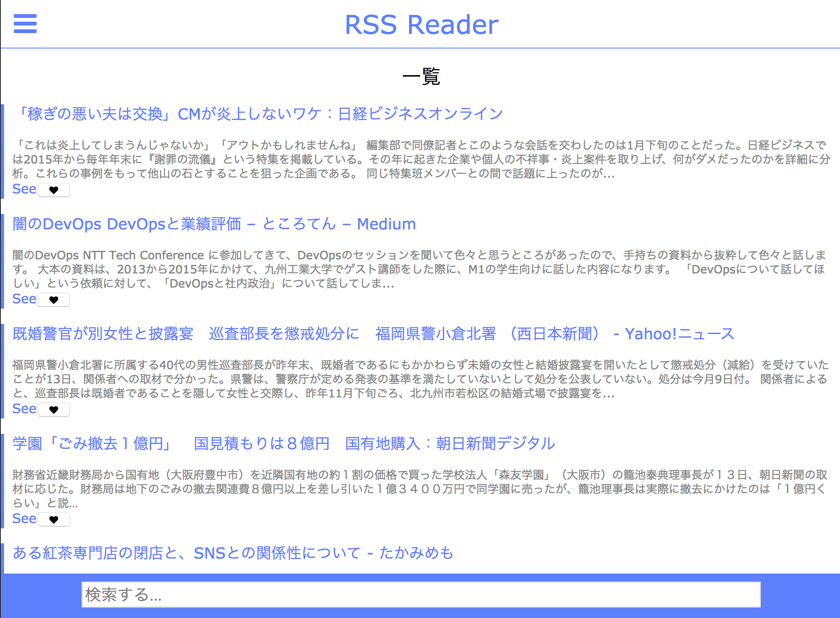
Task: Open the Nikkei Business article title
Action: [259, 114]
